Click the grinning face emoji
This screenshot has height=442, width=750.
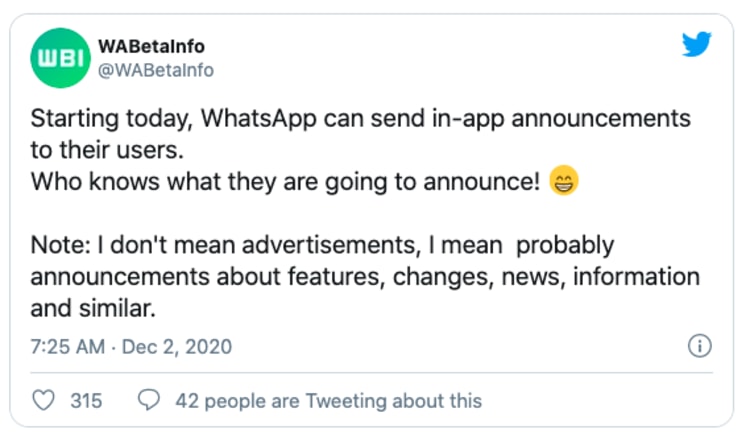coord(565,183)
